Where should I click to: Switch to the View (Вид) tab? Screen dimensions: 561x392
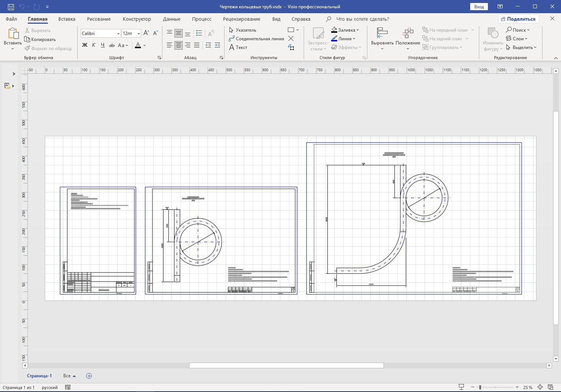[276, 19]
